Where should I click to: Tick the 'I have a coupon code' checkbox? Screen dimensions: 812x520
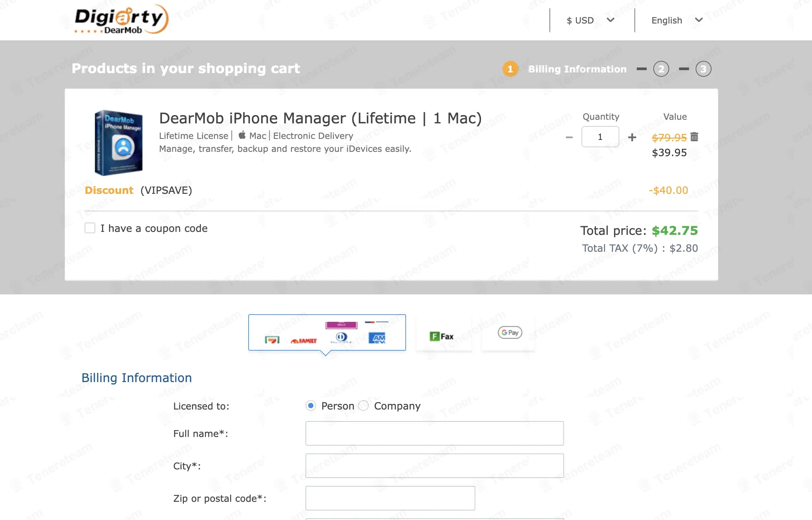point(90,228)
